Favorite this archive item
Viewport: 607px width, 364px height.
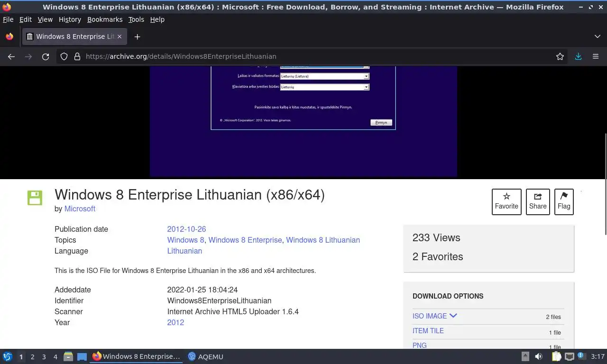tap(506, 201)
